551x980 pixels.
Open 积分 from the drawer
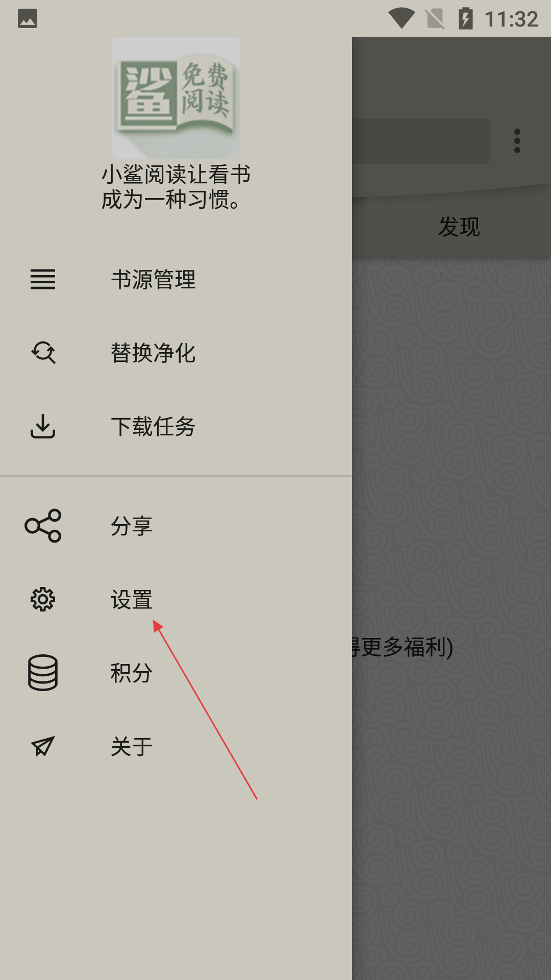(x=176, y=673)
